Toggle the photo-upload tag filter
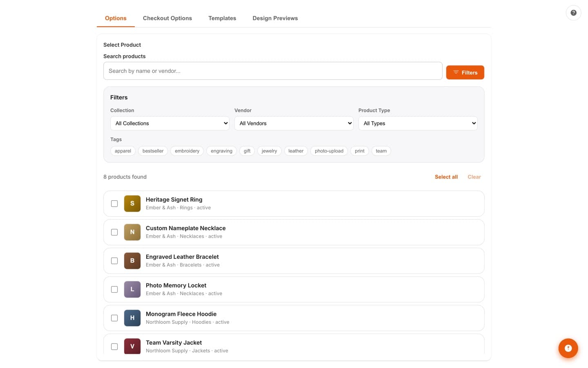 pos(329,151)
